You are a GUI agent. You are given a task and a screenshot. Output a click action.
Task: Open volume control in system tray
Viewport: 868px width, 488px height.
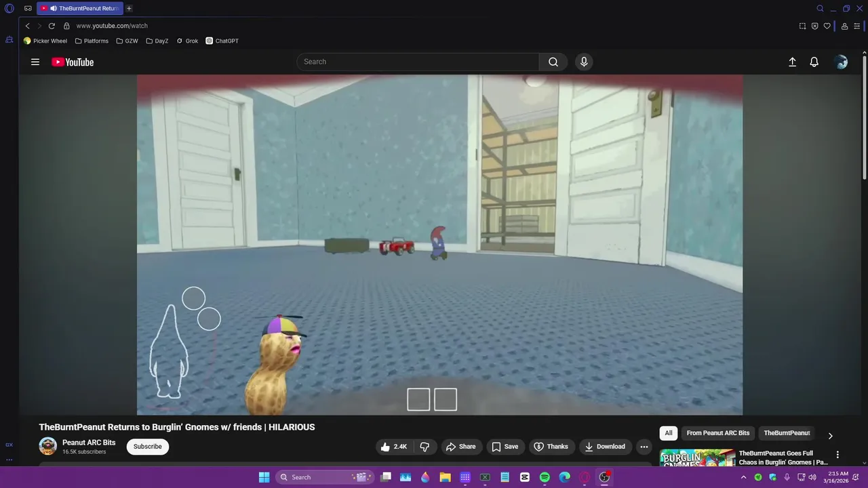click(812, 477)
